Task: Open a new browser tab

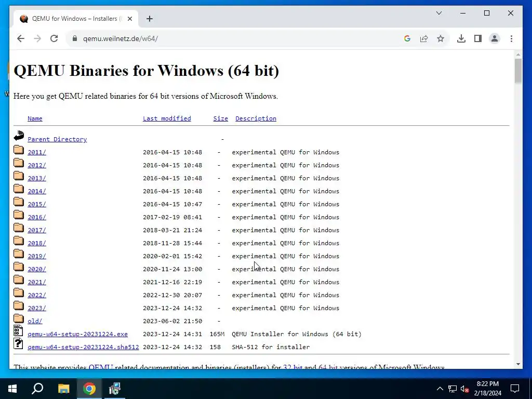Action: pos(149,19)
